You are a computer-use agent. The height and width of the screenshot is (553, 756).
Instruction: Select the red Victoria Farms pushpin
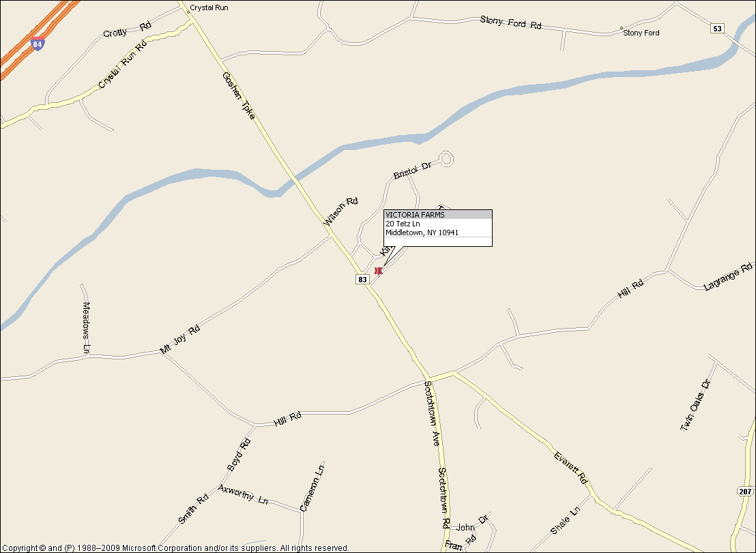coord(378,271)
